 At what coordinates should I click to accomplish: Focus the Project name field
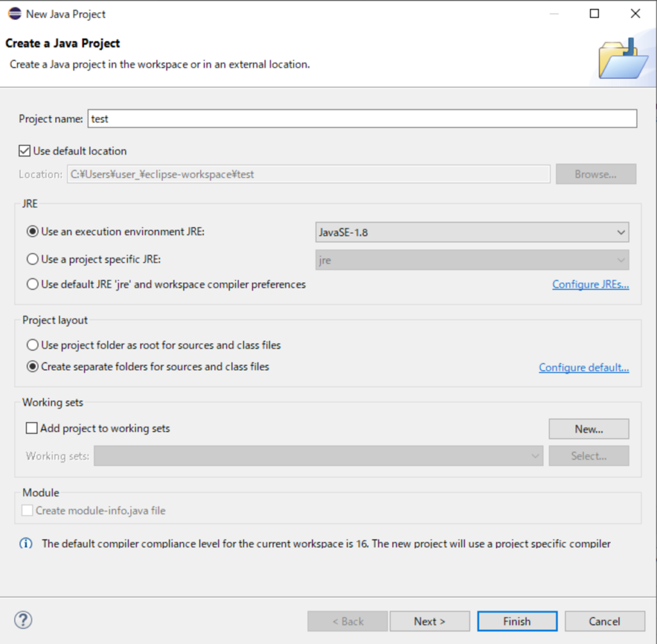click(x=363, y=119)
